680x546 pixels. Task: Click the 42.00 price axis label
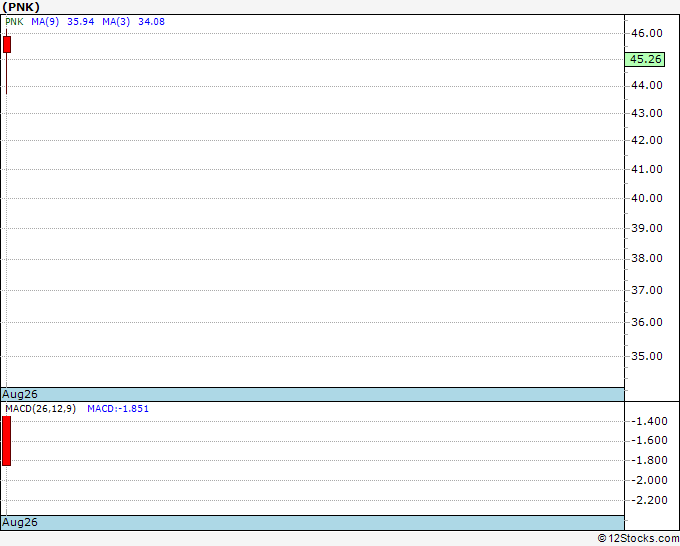click(x=647, y=140)
